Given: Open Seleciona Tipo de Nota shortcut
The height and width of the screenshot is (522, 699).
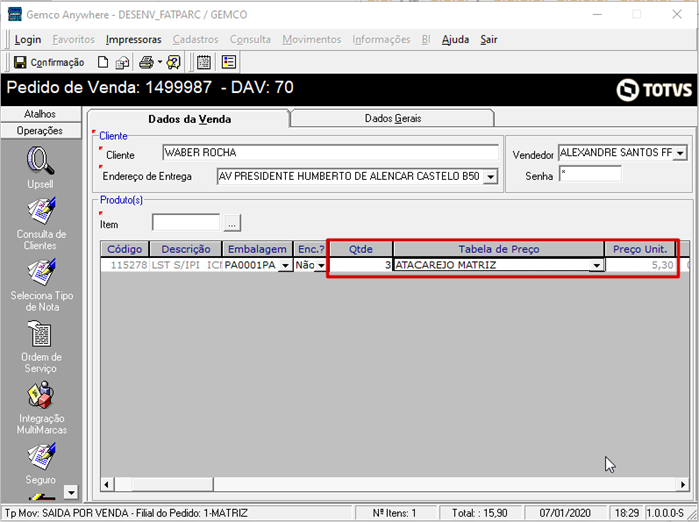Looking at the screenshot, I should [x=41, y=285].
